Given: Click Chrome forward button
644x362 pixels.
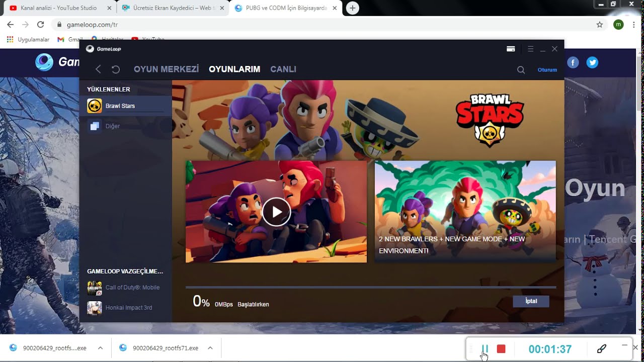Looking at the screenshot, I should [25, 24].
